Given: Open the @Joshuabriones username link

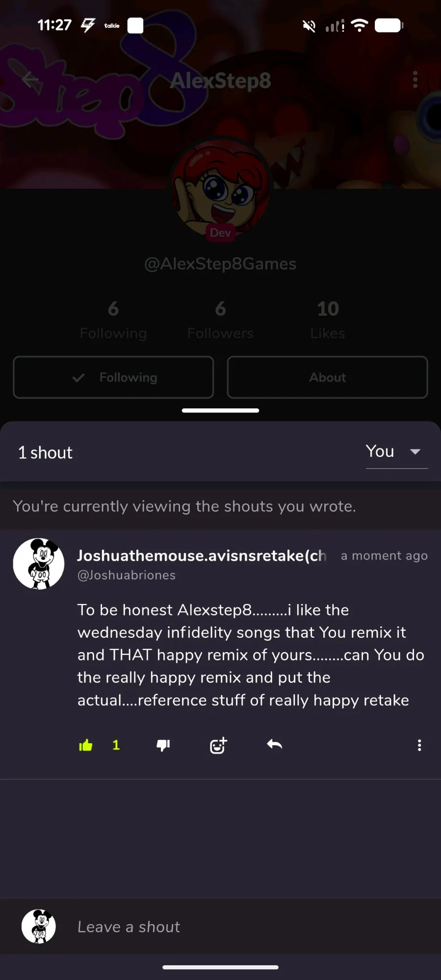Looking at the screenshot, I should click(x=127, y=575).
